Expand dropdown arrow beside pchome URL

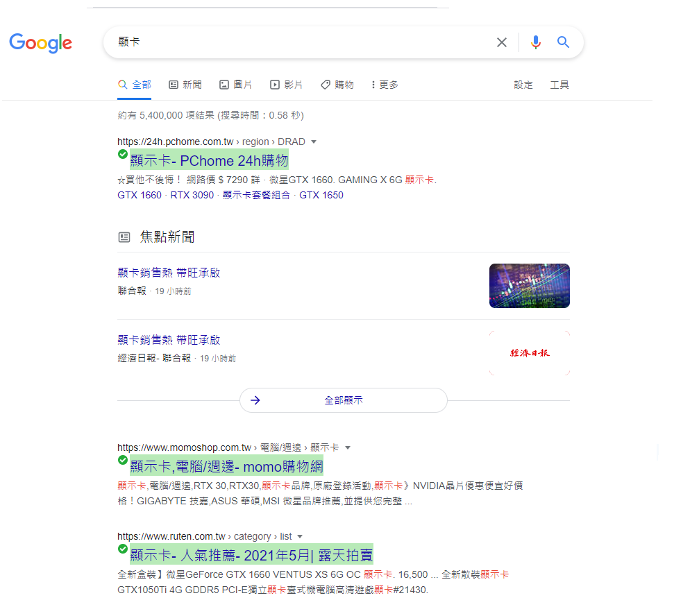point(314,142)
